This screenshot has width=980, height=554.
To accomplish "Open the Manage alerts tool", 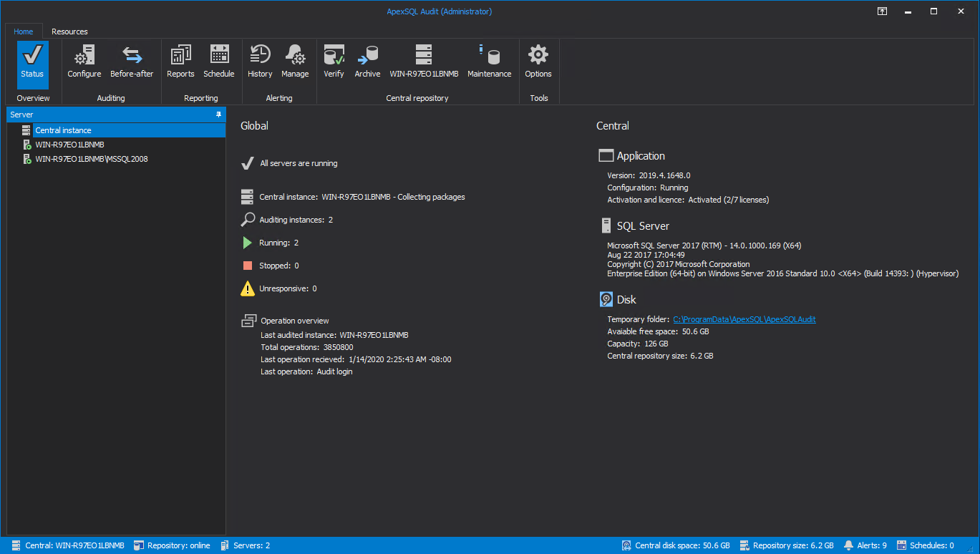I will 295,64.
